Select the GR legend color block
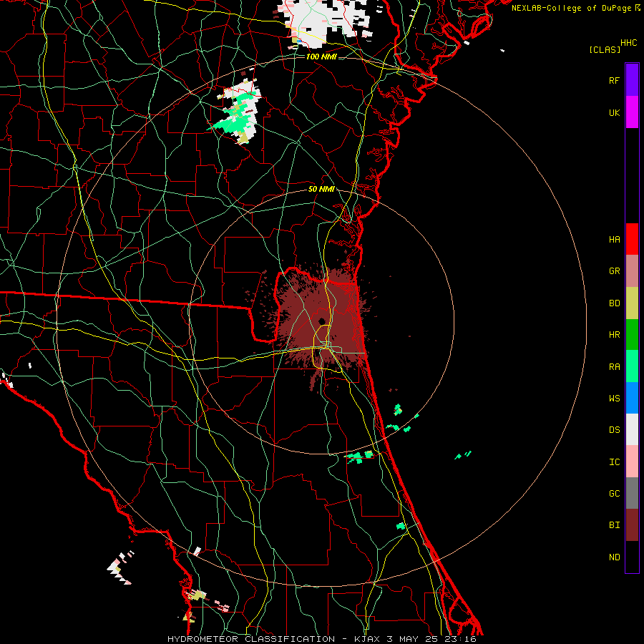This screenshot has height=644, width=644. tap(632, 270)
